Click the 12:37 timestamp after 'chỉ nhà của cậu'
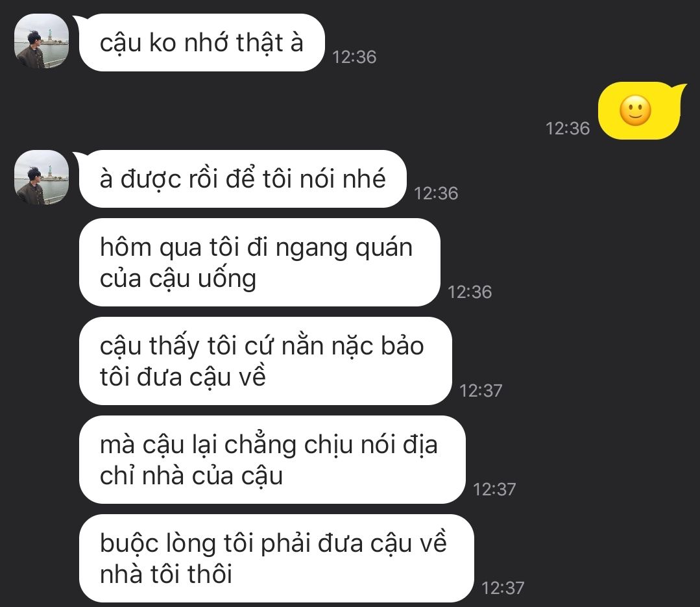 tap(494, 489)
